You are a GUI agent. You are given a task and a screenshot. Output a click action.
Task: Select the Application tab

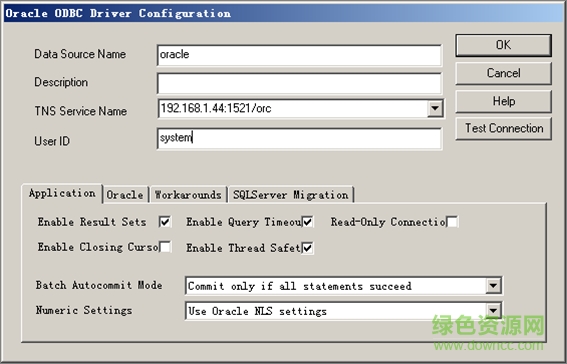(x=62, y=193)
